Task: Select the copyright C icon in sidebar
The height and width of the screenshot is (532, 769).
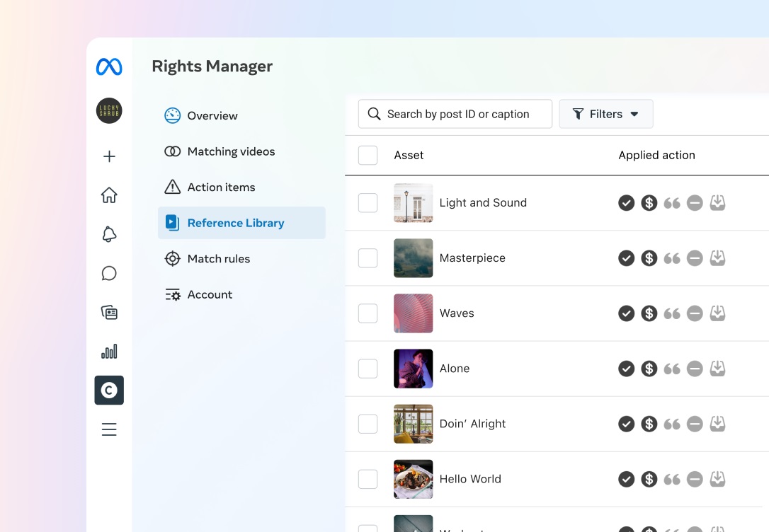Action: coord(109,391)
